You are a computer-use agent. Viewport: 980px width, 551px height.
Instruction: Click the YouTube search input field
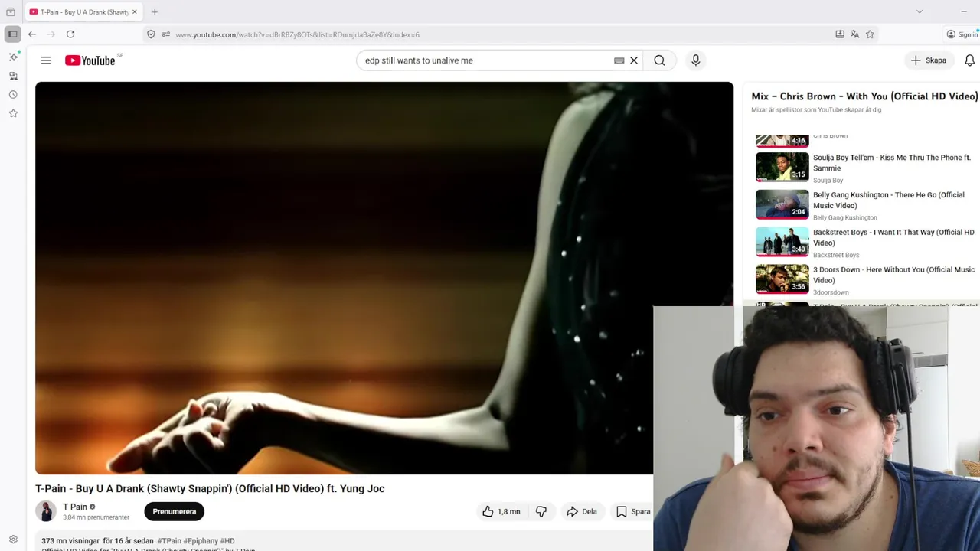pos(486,60)
